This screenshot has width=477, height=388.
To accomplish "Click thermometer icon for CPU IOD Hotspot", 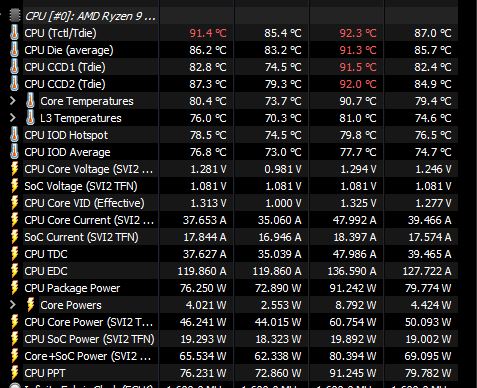I will tap(14, 135).
